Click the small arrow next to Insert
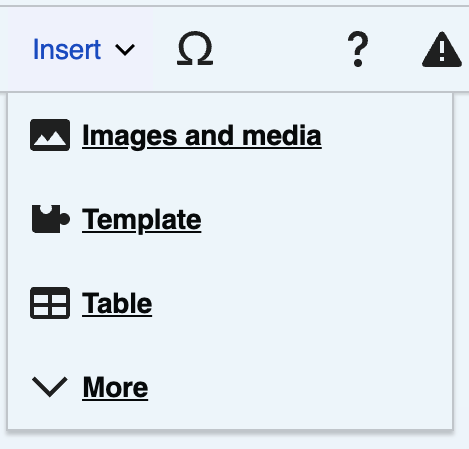This screenshot has width=469, height=449. click(125, 50)
